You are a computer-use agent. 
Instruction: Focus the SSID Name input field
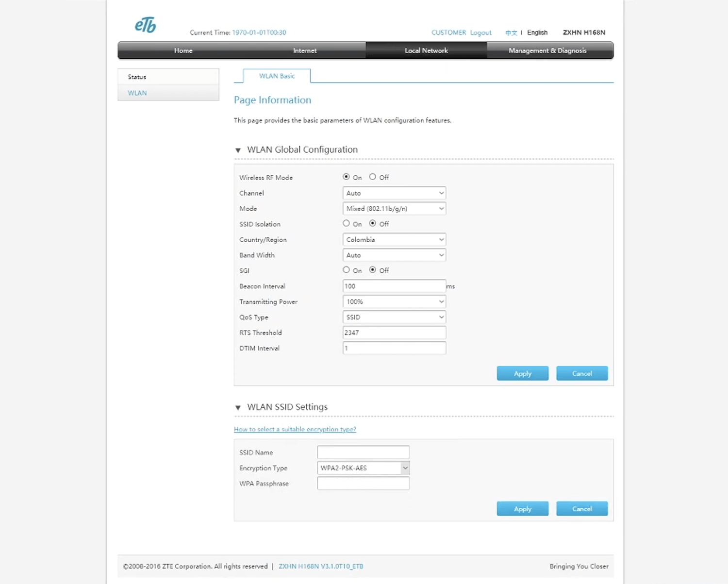point(363,452)
